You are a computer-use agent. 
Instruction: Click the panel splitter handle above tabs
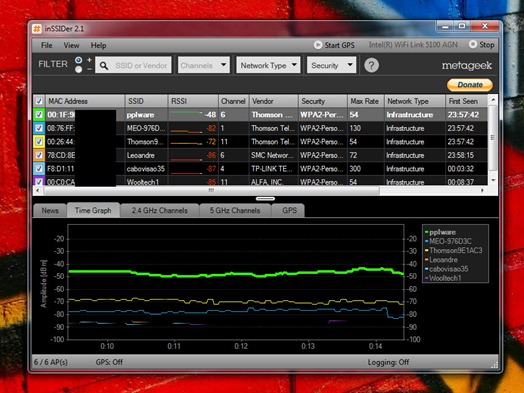[x=265, y=199]
